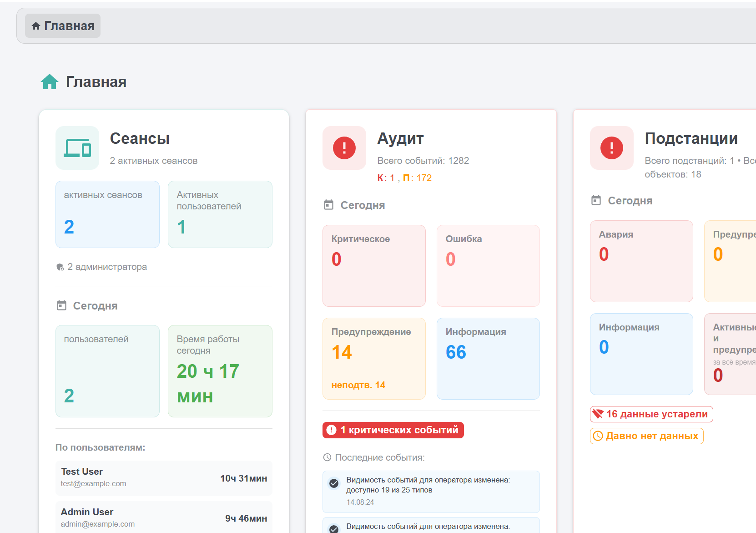Click the calendar icon in the Подстанции 'Сегодня' header
Image resolution: width=756 pixels, height=533 pixels.
pyautogui.click(x=596, y=200)
